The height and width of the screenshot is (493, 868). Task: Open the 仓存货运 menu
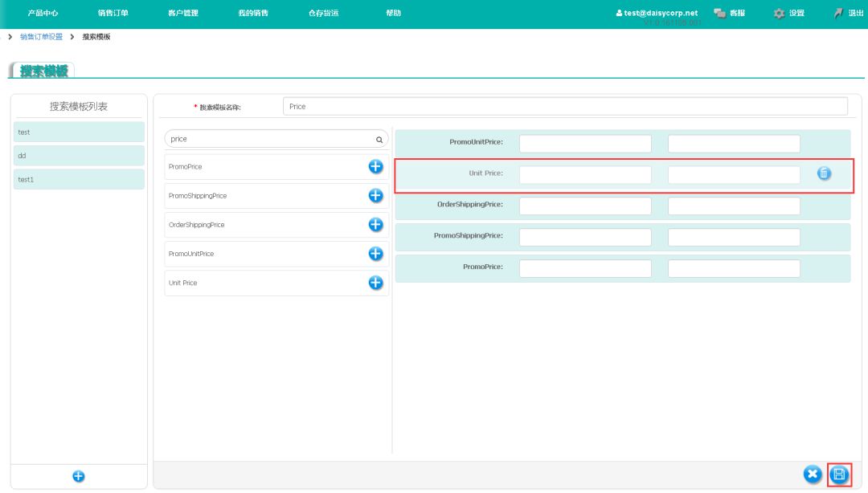click(323, 13)
